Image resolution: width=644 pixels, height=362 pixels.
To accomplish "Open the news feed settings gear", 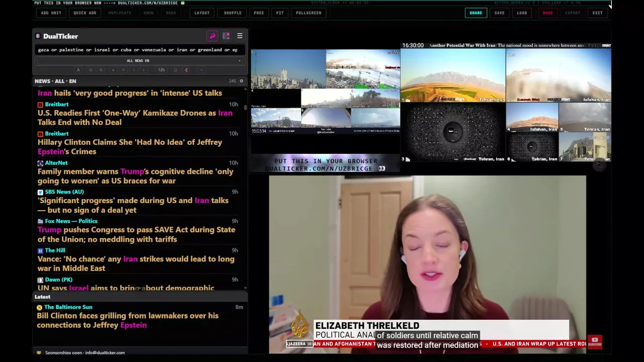I will pyautogui.click(x=241, y=81).
